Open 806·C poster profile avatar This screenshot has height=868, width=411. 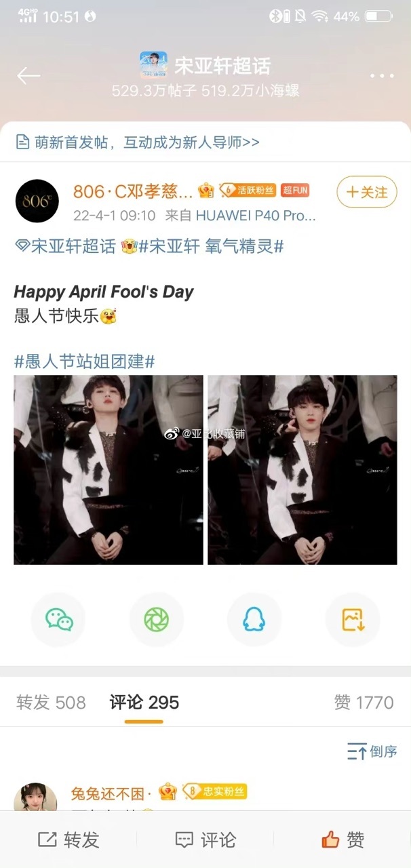pyautogui.click(x=37, y=201)
